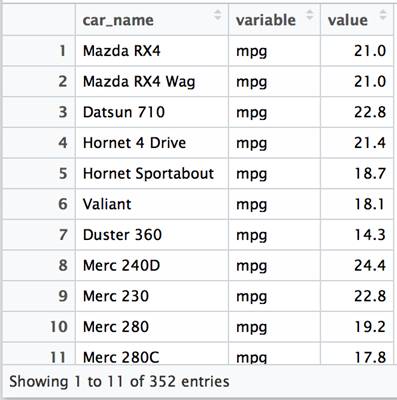Sort table by value column arrows
This screenshot has width=397, height=400.
point(383,15)
